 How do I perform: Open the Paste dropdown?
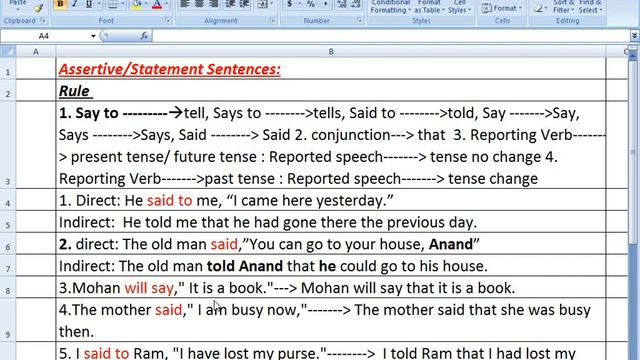coord(18,5)
